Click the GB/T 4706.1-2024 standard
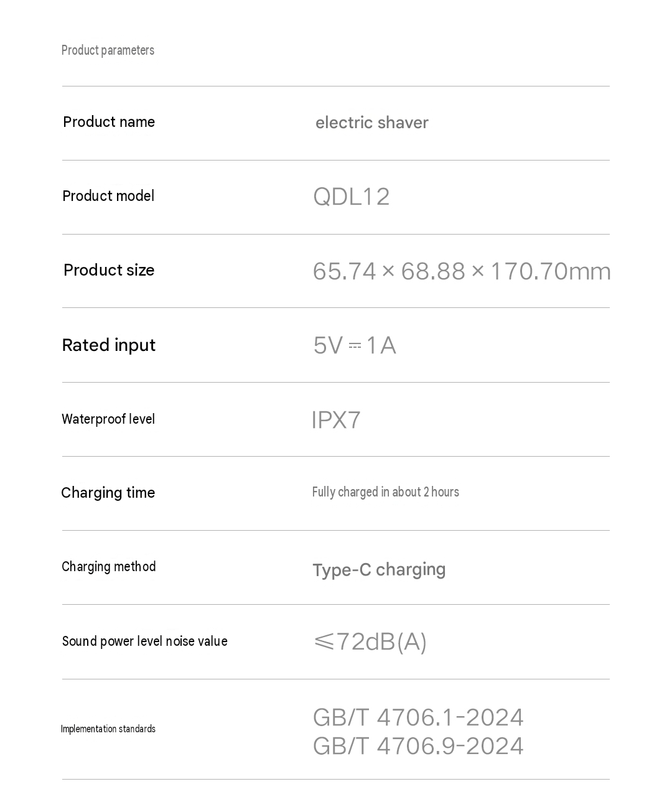The height and width of the screenshot is (802, 672). click(x=418, y=717)
